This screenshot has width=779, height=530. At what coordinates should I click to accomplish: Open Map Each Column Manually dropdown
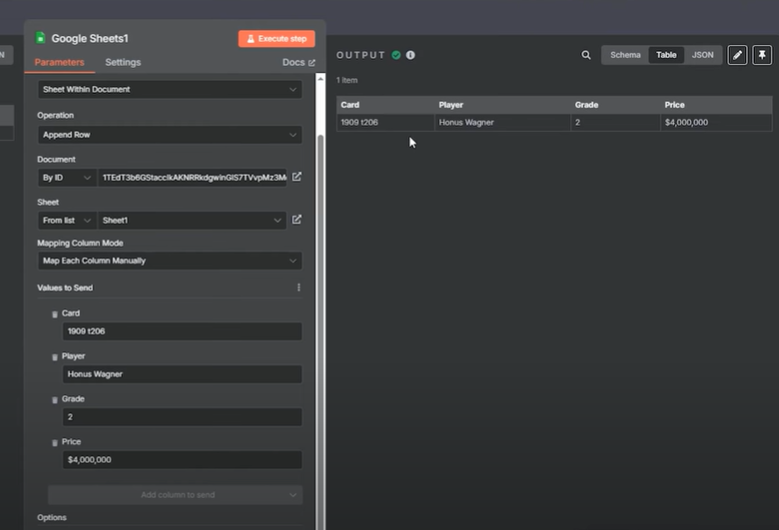click(170, 261)
